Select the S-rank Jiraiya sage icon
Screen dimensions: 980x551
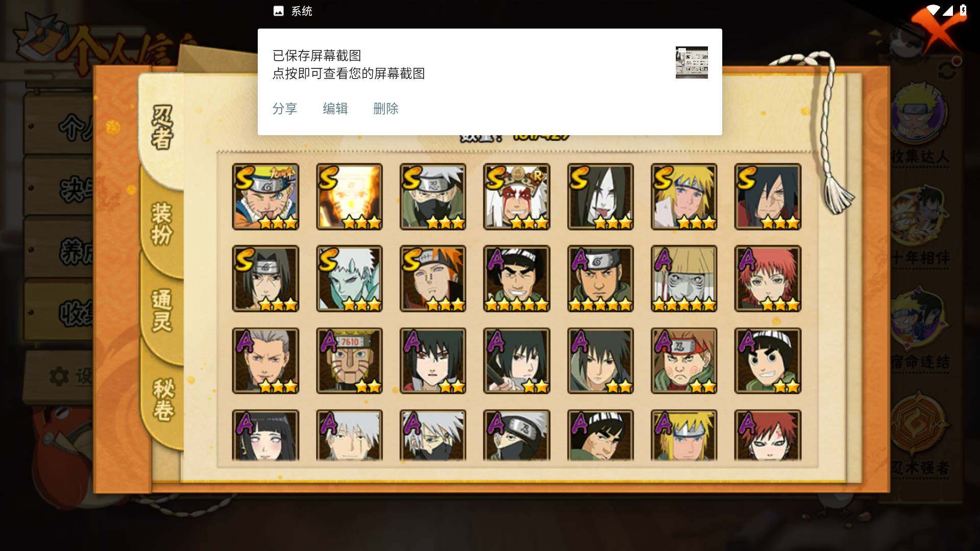point(517,196)
